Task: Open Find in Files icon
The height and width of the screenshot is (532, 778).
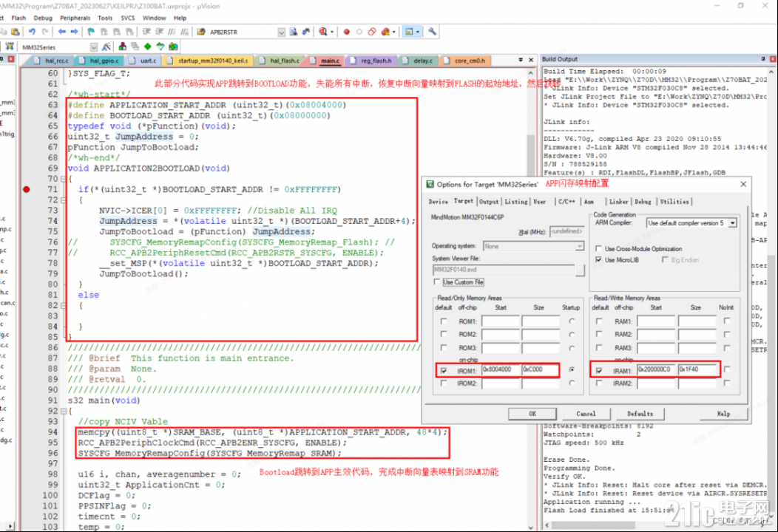Action: [201, 32]
